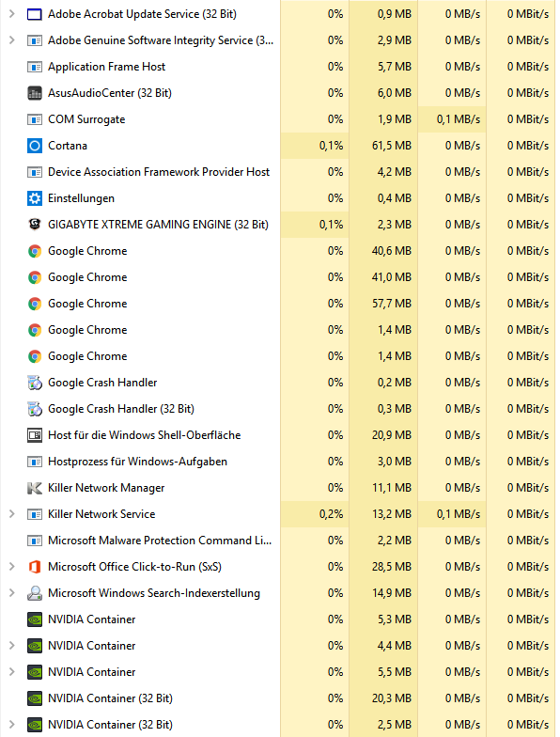Click the GIGABYTE XTREME GAMING ENGINE icon

[34, 225]
